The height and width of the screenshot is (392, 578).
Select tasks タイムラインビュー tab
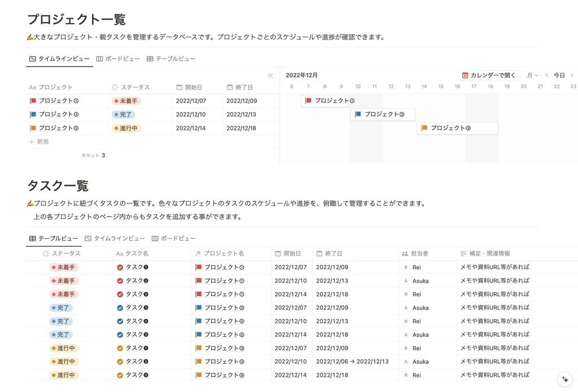[x=115, y=239]
